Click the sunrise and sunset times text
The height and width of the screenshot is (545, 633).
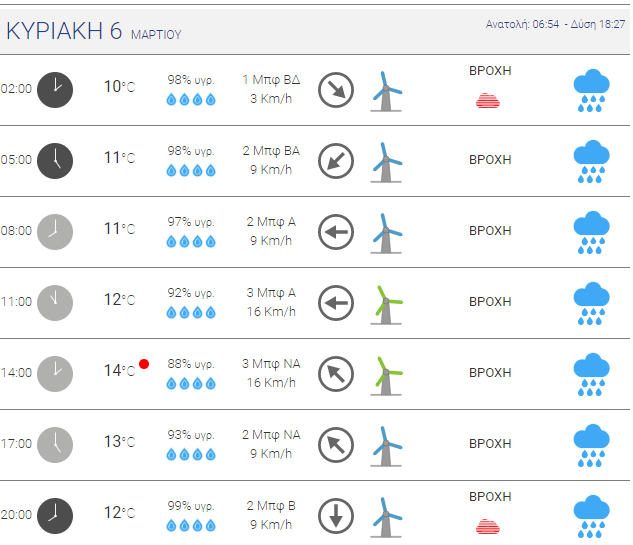pos(555,25)
